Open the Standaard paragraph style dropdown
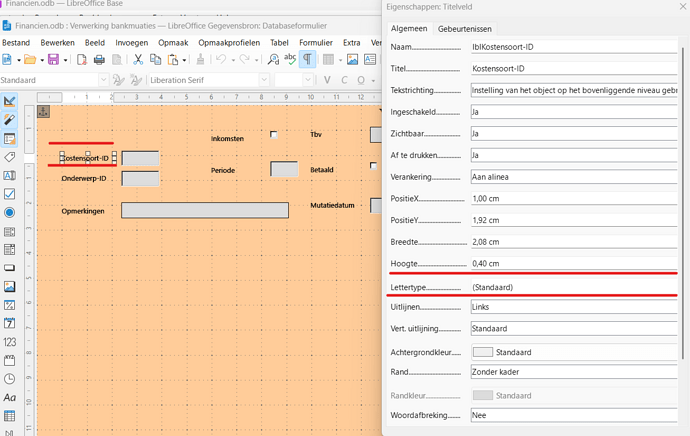Viewport: 690px width, 436px height. [x=103, y=80]
